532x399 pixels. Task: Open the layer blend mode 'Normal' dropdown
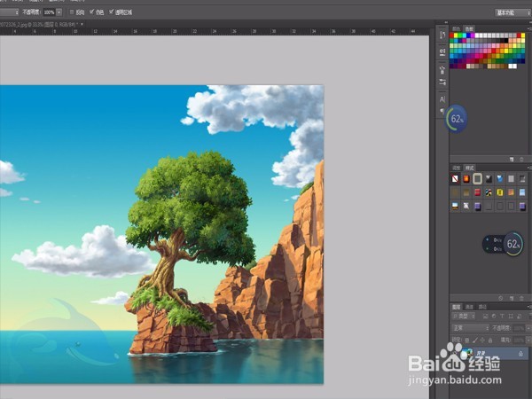click(471, 328)
